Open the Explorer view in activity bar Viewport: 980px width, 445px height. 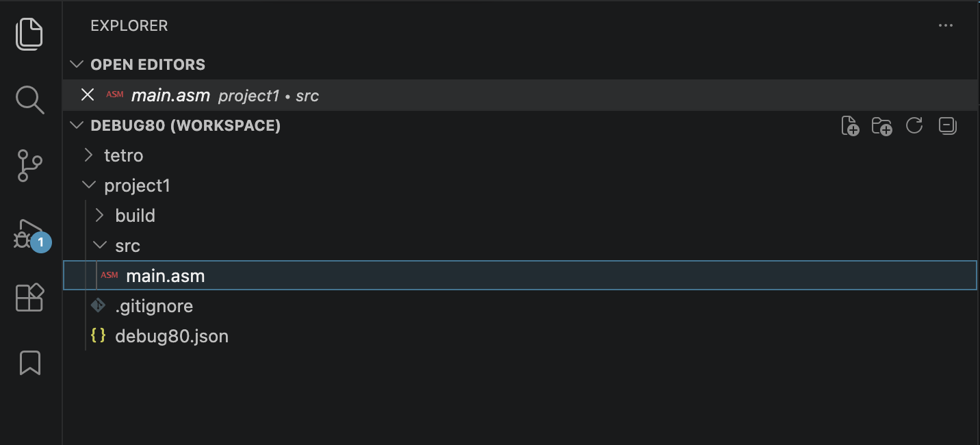(x=29, y=34)
